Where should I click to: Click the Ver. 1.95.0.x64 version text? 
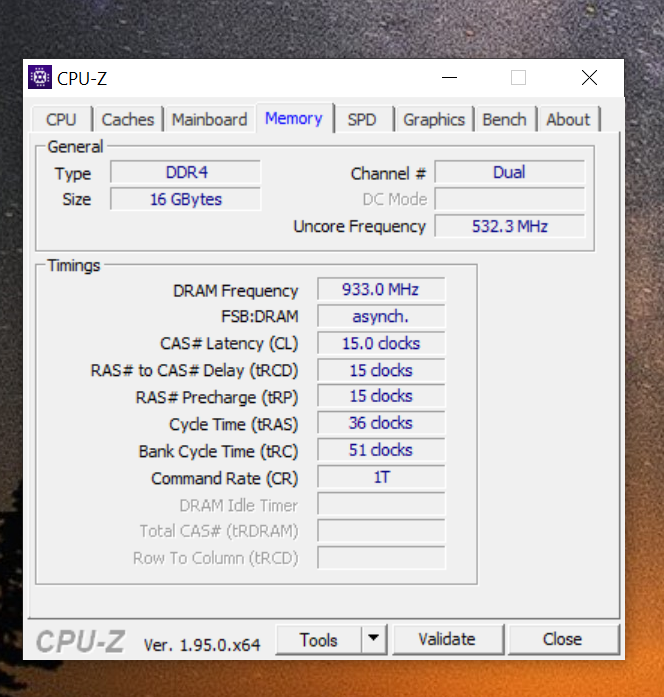(x=202, y=645)
